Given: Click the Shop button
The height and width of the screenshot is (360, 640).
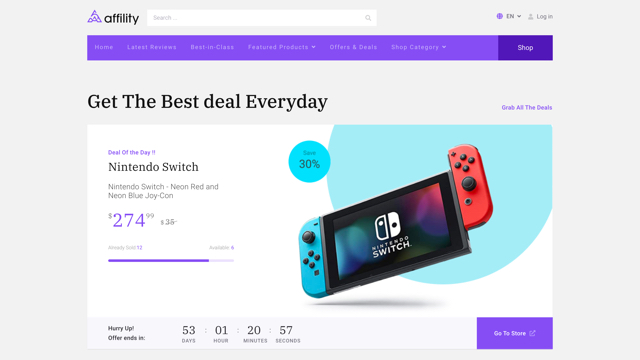Looking at the screenshot, I should pos(525,48).
